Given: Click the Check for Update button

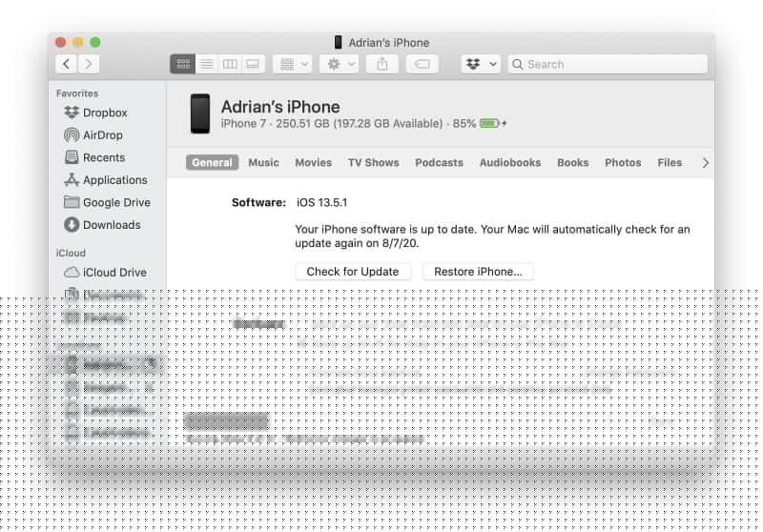Looking at the screenshot, I should coord(353,272).
